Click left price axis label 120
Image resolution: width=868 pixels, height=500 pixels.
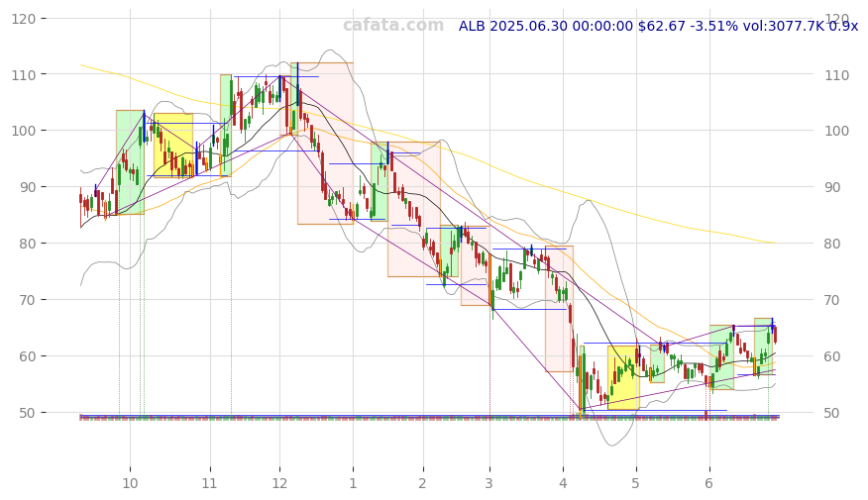click(x=23, y=19)
